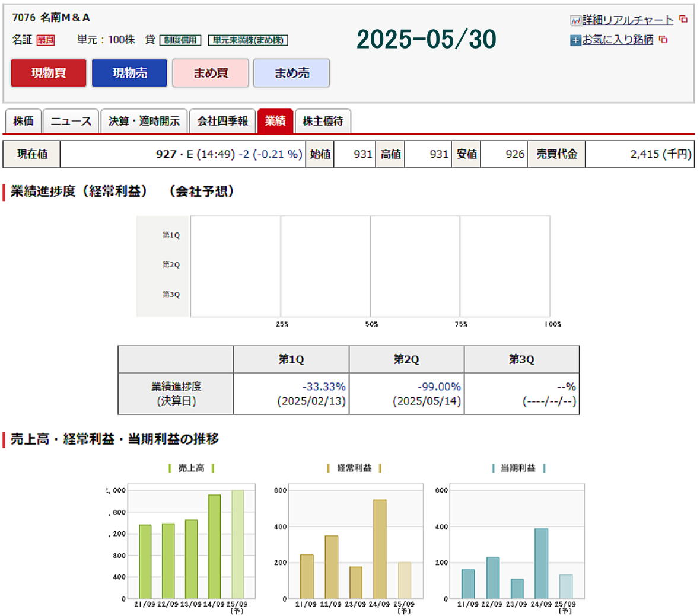This screenshot has width=700, height=616.
Task: Click the 24/09 bar in 当期利益 chart
Action: (x=541, y=564)
